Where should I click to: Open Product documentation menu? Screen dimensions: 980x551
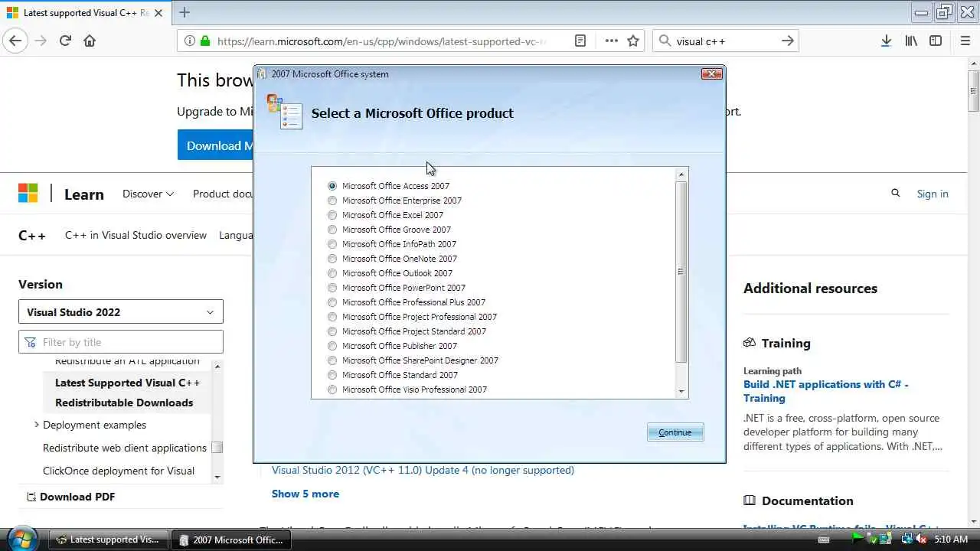click(x=223, y=194)
